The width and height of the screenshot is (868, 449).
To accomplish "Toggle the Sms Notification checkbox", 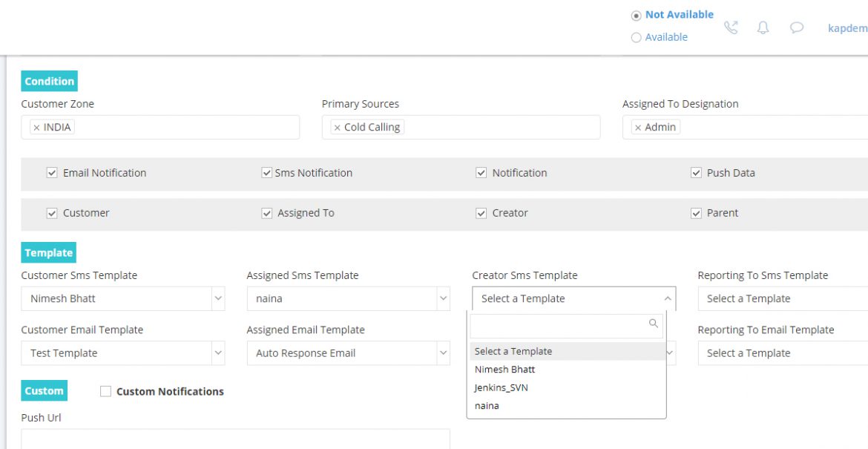I will tap(266, 173).
